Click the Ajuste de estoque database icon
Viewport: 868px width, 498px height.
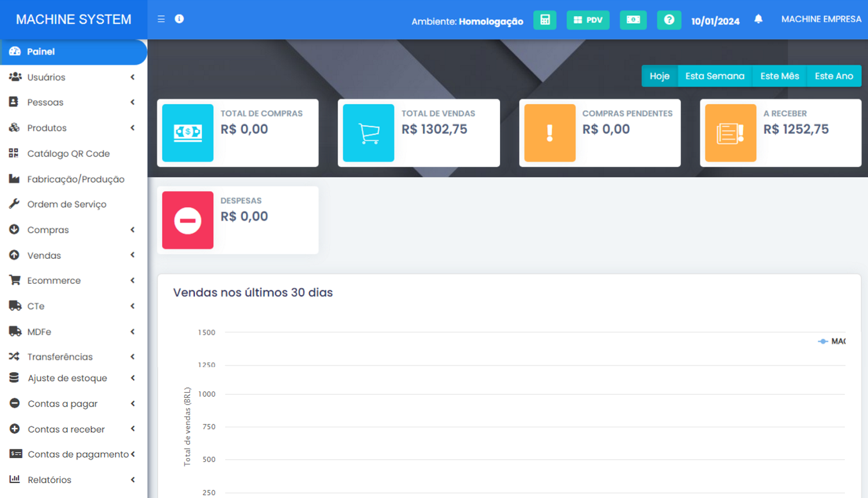(x=14, y=378)
